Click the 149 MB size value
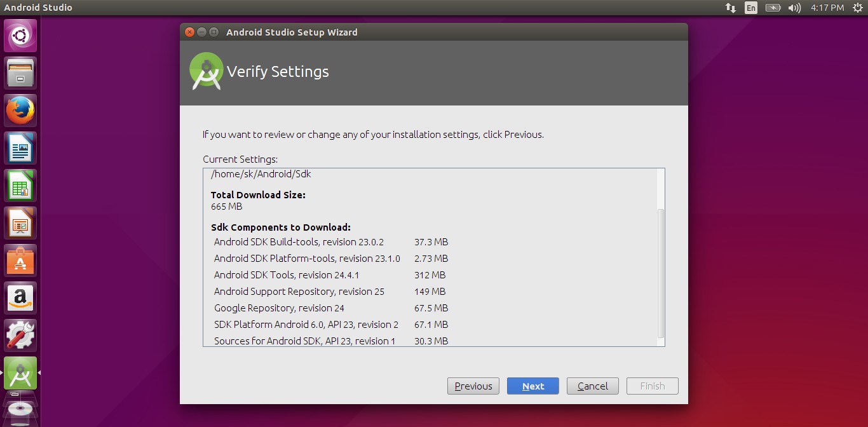 [x=430, y=292]
